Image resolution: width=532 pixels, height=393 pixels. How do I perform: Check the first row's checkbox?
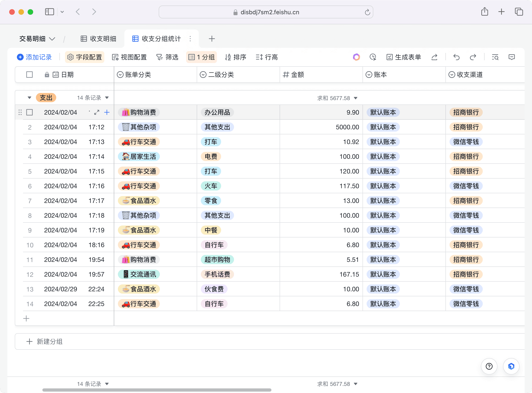point(29,112)
